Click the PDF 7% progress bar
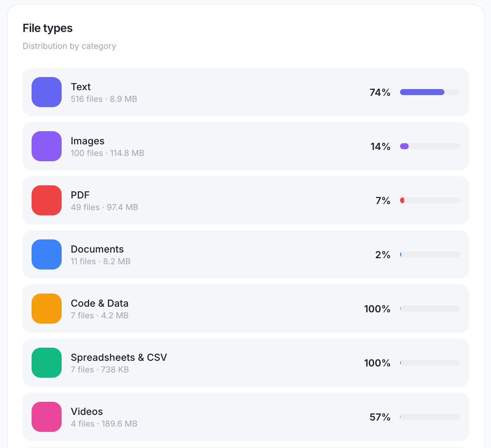Image resolution: width=491 pixels, height=448 pixels. pos(430,200)
